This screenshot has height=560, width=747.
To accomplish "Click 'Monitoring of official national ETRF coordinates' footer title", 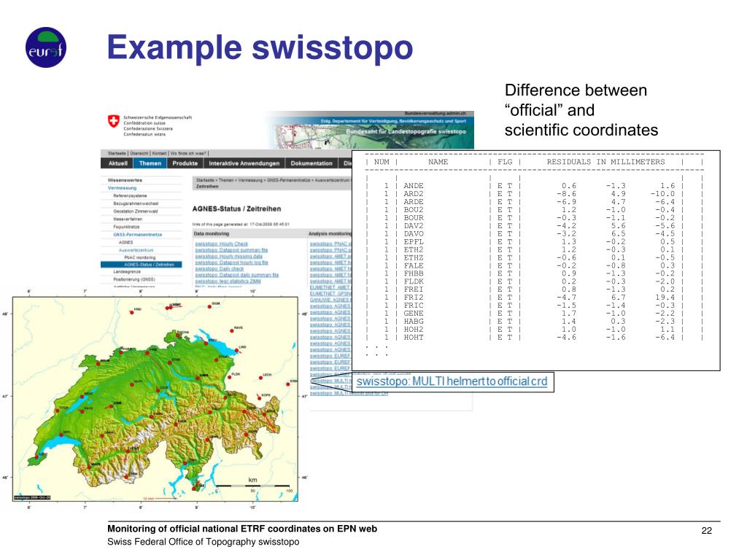I will point(242,529).
